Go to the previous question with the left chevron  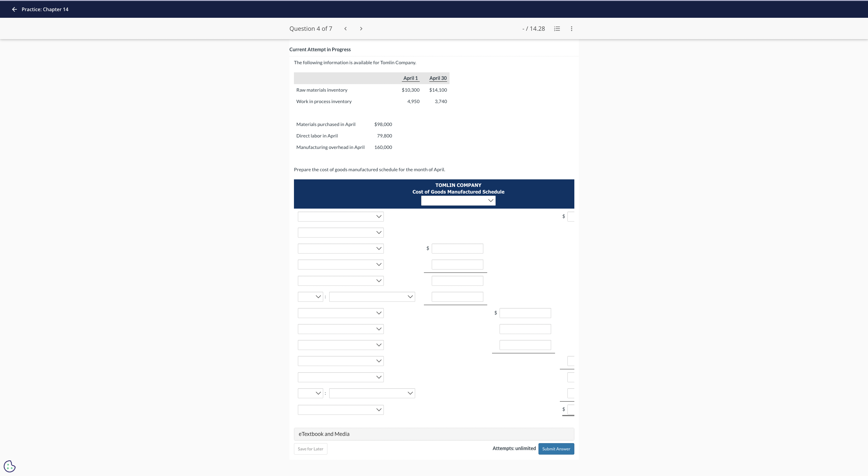click(x=346, y=29)
